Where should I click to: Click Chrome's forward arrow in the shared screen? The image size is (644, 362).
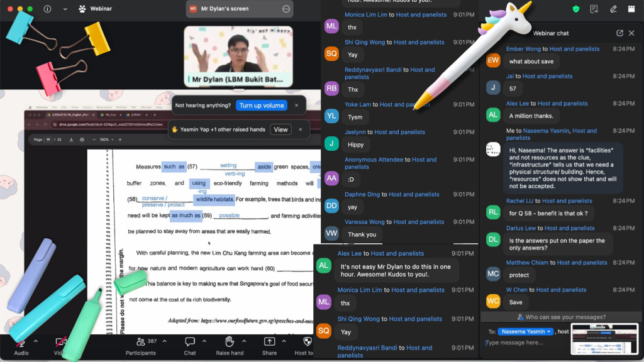point(37,124)
